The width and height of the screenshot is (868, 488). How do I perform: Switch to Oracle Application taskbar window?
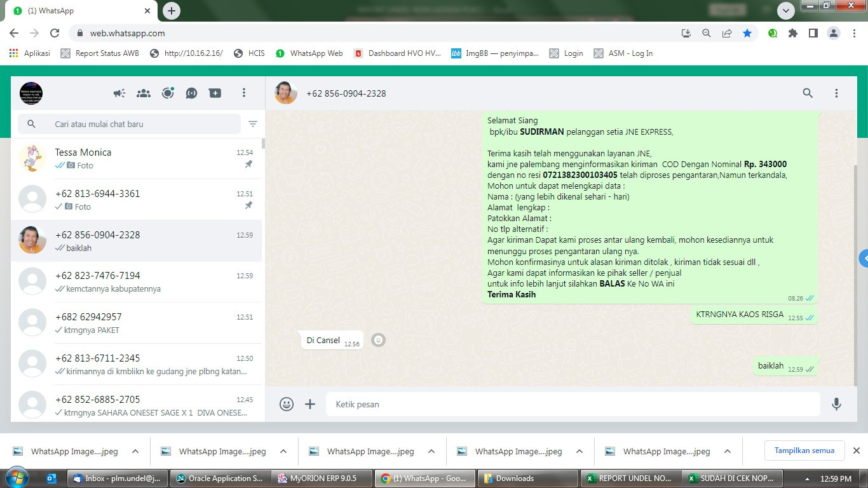tap(220, 478)
